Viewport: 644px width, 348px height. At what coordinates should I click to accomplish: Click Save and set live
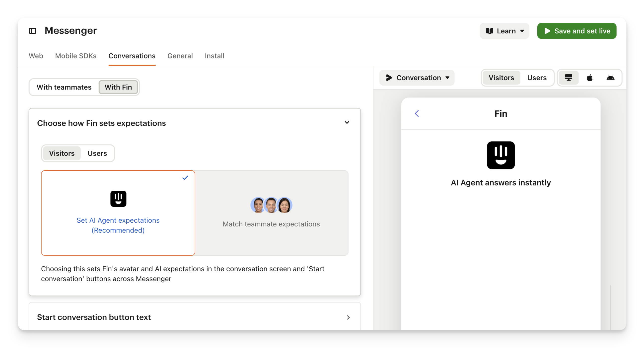coord(576,31)
